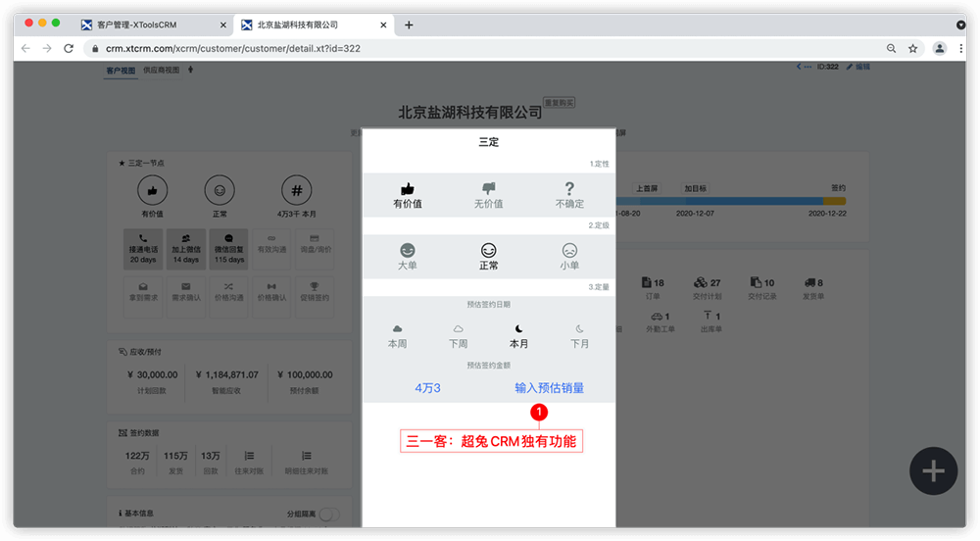Set level to 正常 in the dialog
Screen dimensions: 980x541
click(488, 257)
